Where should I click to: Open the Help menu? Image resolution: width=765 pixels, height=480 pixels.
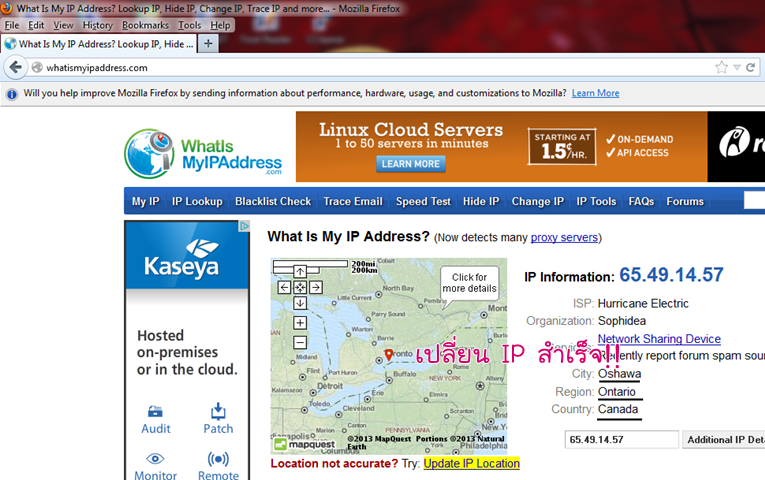click(220, 25)
